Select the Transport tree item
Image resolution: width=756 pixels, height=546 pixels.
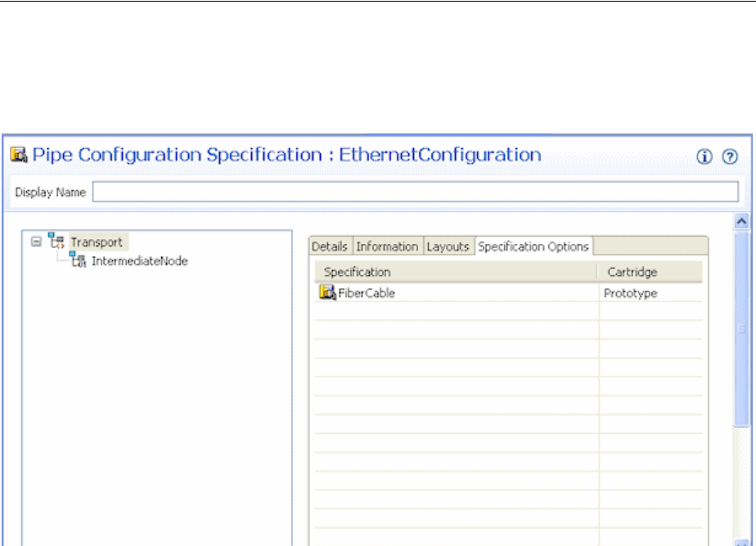point(97,241)
